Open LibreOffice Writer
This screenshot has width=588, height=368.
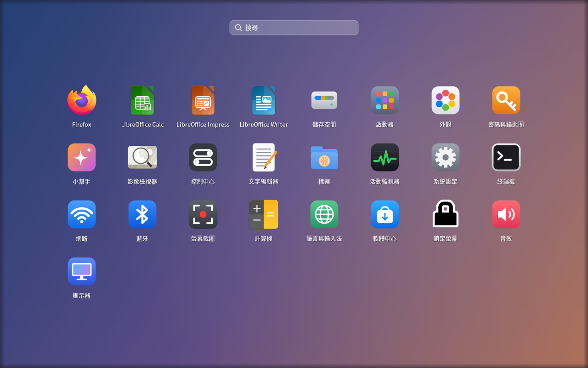[x=264, y=100]
